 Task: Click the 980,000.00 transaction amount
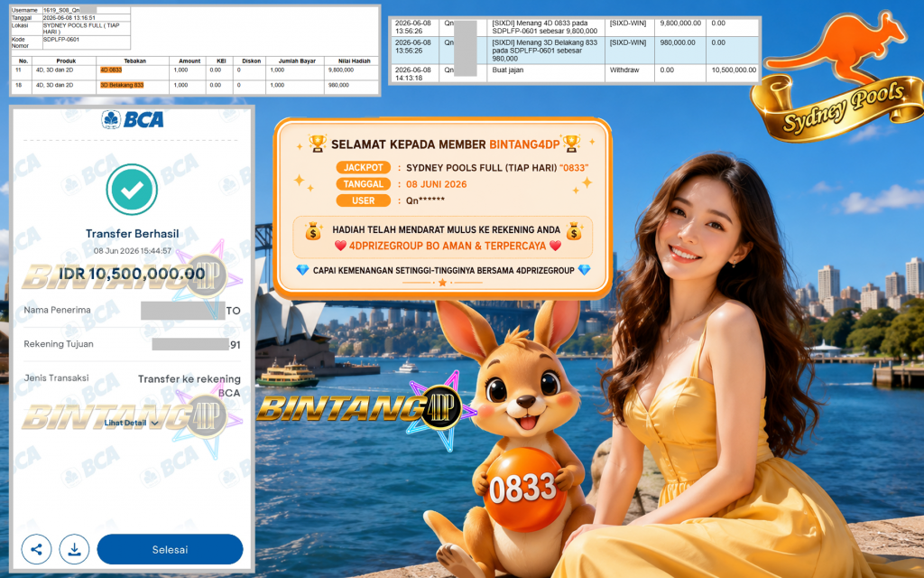point(679,43)
